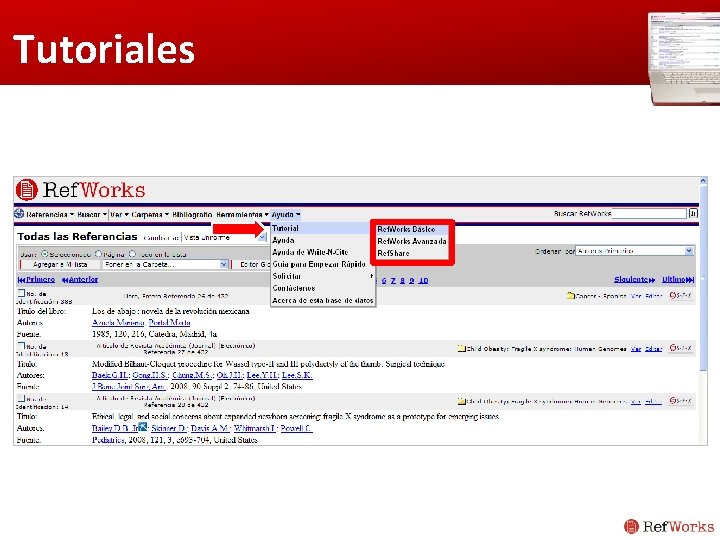Click the small icon after Bailey D.B. Jr
The height and width of the screenshot is (540, 720).
[143, 427]
